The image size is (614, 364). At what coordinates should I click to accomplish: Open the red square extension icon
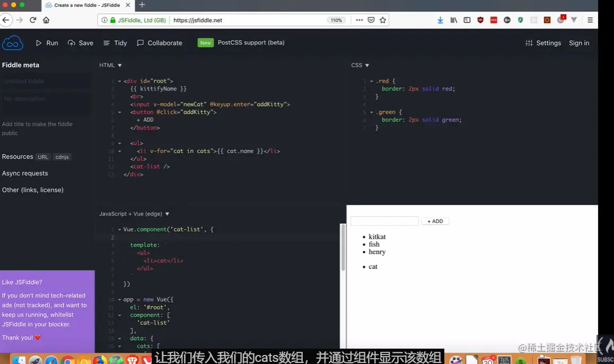pyautogui.click(x=494, y=20)
